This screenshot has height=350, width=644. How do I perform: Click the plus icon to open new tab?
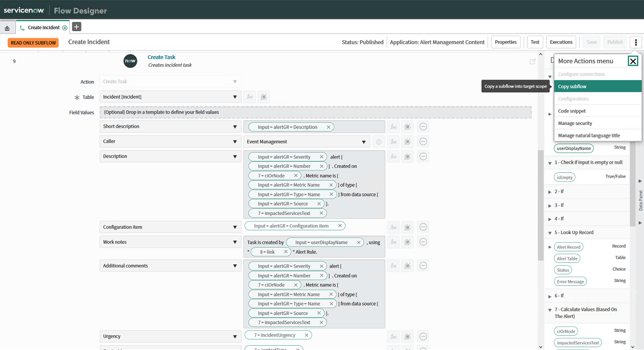(x=76, y=27)
